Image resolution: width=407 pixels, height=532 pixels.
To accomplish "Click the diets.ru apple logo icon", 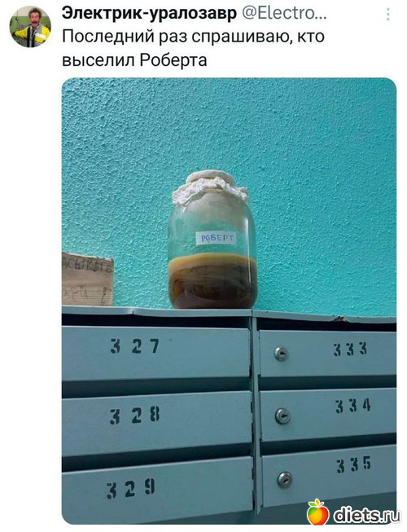I will pyautogui.click(x=317, y=512).
